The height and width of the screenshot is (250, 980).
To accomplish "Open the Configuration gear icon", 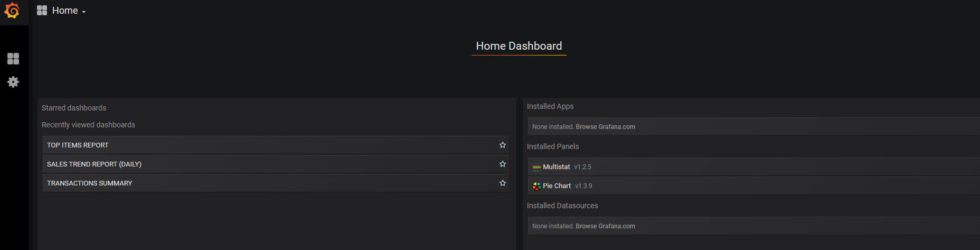I will click(13, 82).
